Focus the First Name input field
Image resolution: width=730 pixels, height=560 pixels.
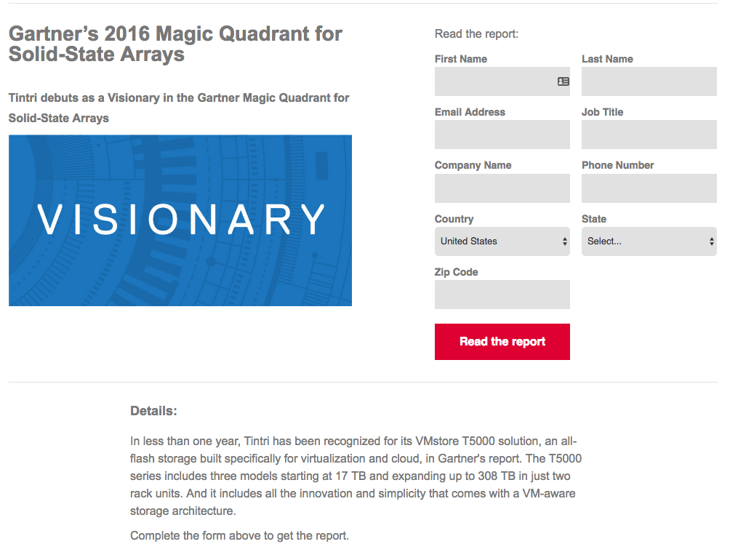[502, 81]
